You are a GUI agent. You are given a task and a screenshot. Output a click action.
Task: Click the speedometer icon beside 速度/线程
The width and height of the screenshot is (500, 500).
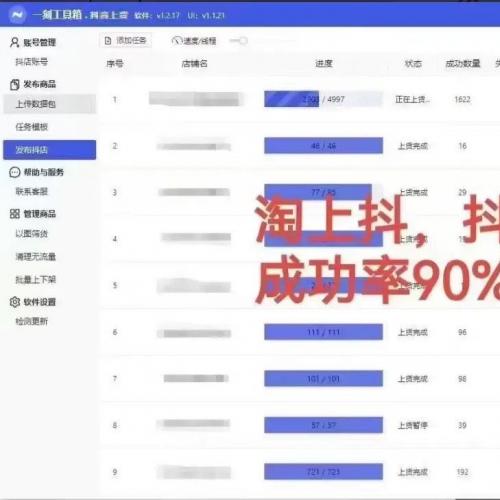click(177, 41)
